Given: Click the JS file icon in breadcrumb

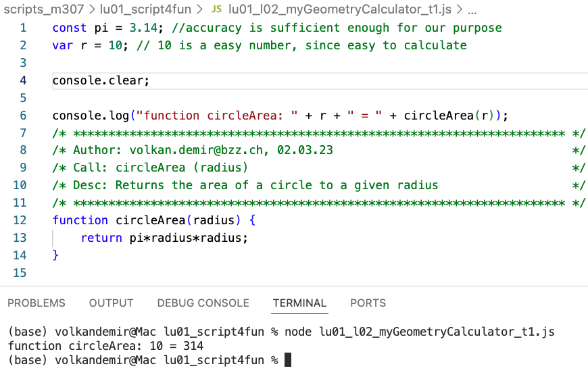Looking at the screenshot, I should click(x=216, y=10).
